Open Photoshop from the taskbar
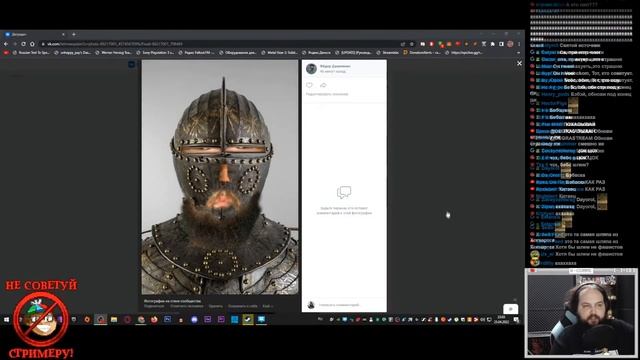The height and width of the screenshot is (360, 640). tap(167, 319)
